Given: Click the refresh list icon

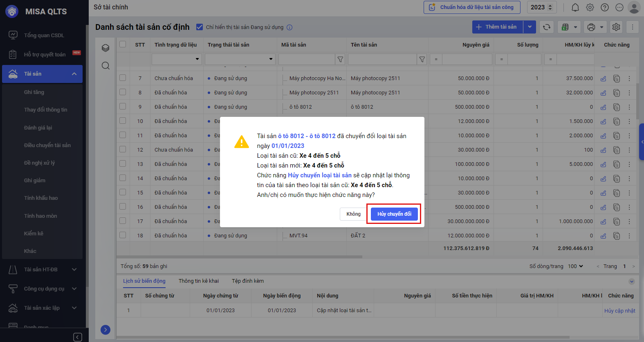Looking at the screenshot, I should click(547, 27).
